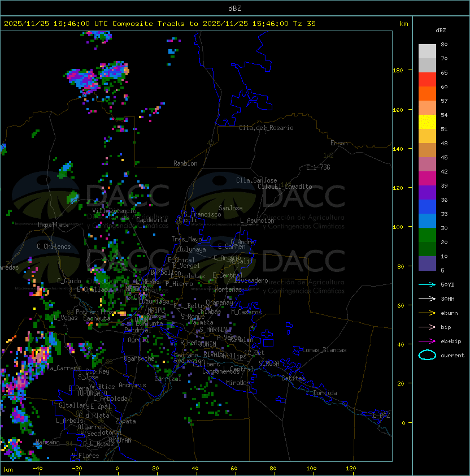Click the 'Clla.El_Cavadito' map label

[285, 187]
